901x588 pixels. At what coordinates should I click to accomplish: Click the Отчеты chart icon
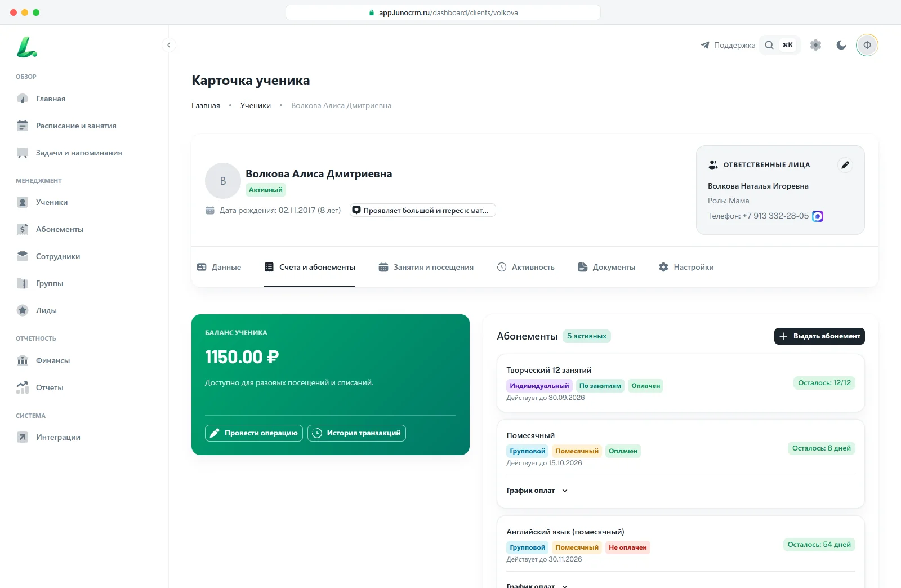pyautogui.click(x=23, y=387)
